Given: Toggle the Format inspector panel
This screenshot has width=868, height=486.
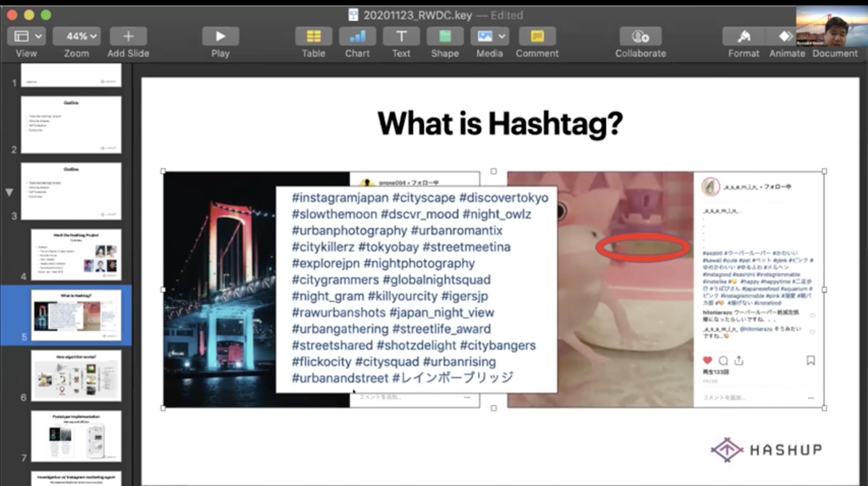Looking at the screenshot, I should click(x=743, y=37).
